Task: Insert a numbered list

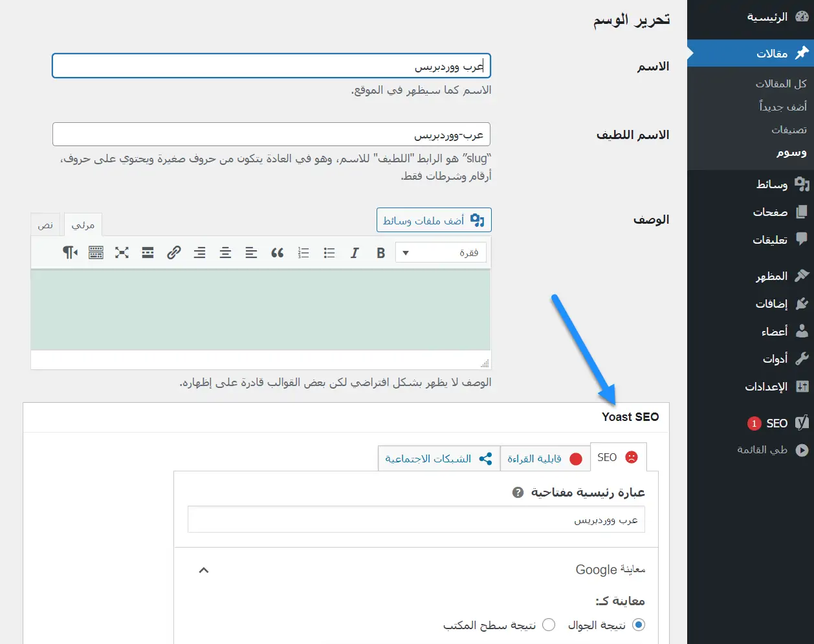Action: (x=303, y=253)
